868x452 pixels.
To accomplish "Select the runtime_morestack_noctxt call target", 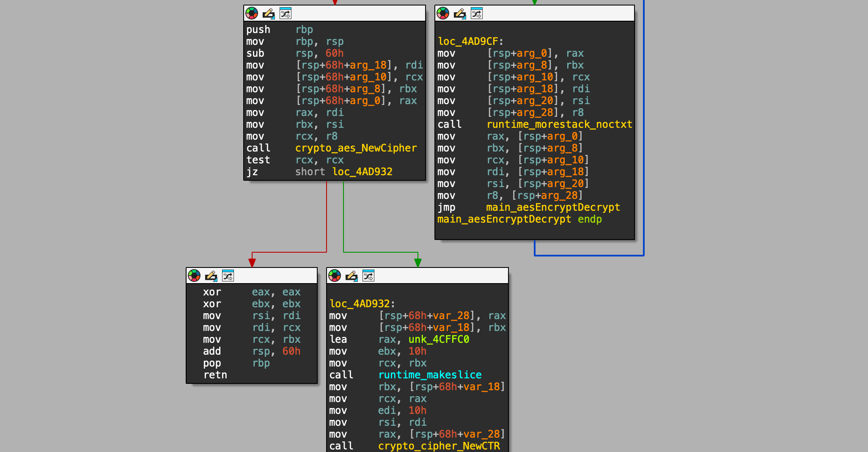I will [559, 124].
